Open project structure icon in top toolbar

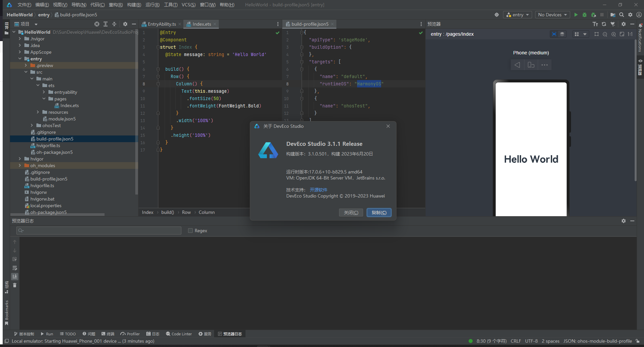pos(613,15)
